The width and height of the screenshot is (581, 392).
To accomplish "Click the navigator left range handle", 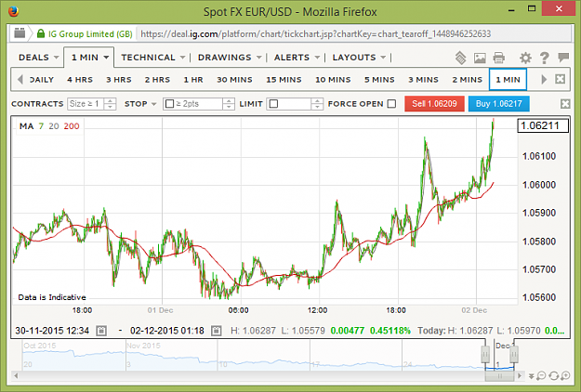I will (485, 354).
